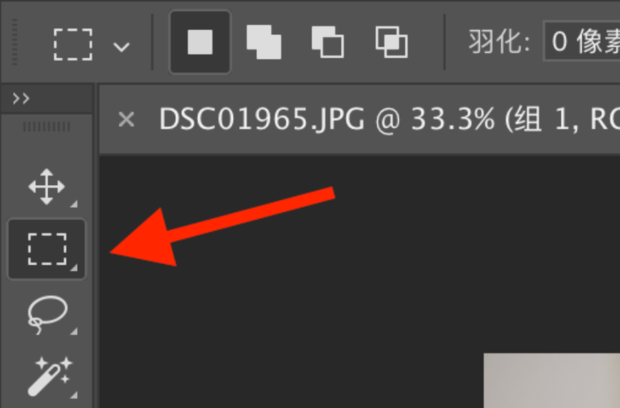Select the Move tool
620x408 pixels.
47,187
